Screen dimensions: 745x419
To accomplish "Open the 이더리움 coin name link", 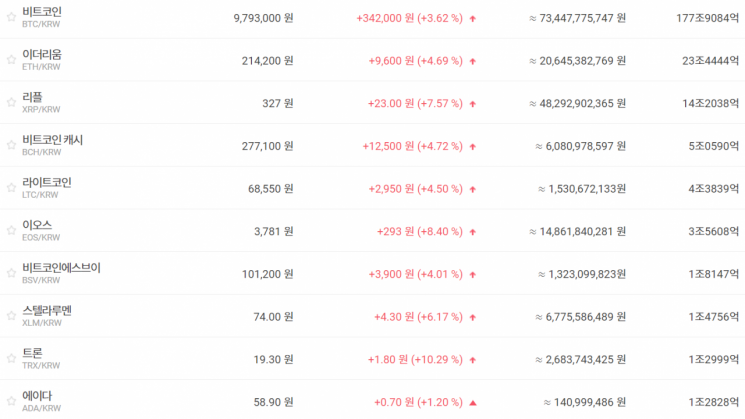I will [42, 55].
